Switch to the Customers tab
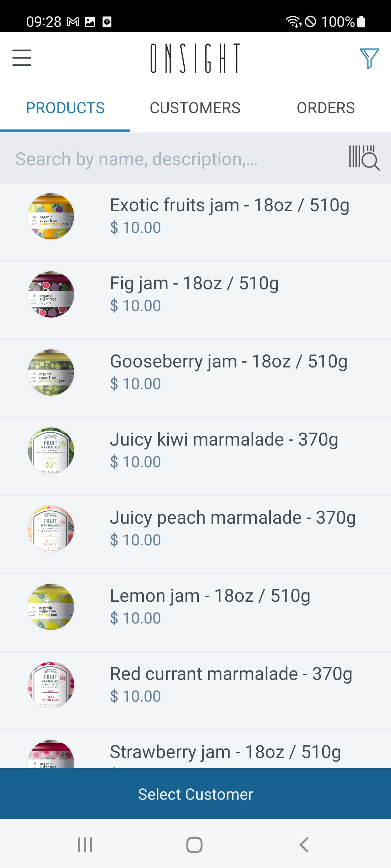Image resolution: width=391 pixels, height=868 pixels. (x=195, y=108)
